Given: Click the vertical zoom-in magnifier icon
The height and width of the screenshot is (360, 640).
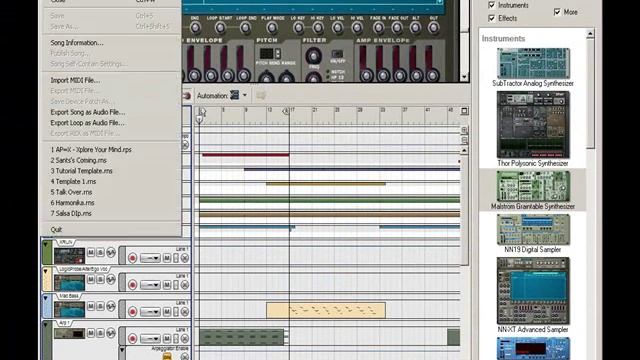Looking at the screenshot, I should tap(464, 130).
